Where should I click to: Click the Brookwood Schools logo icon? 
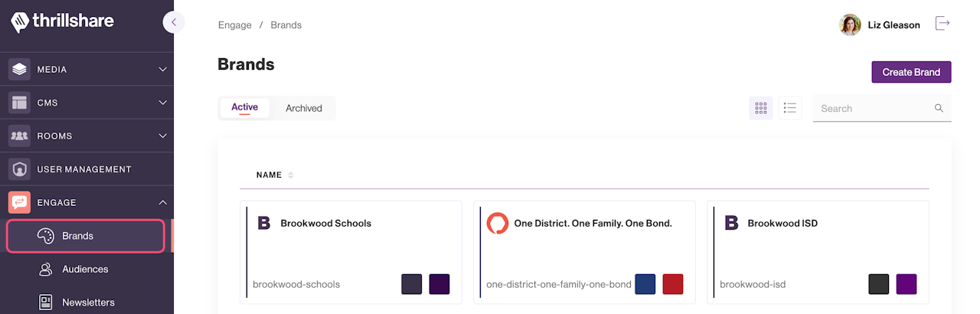(x=264, y=223)
